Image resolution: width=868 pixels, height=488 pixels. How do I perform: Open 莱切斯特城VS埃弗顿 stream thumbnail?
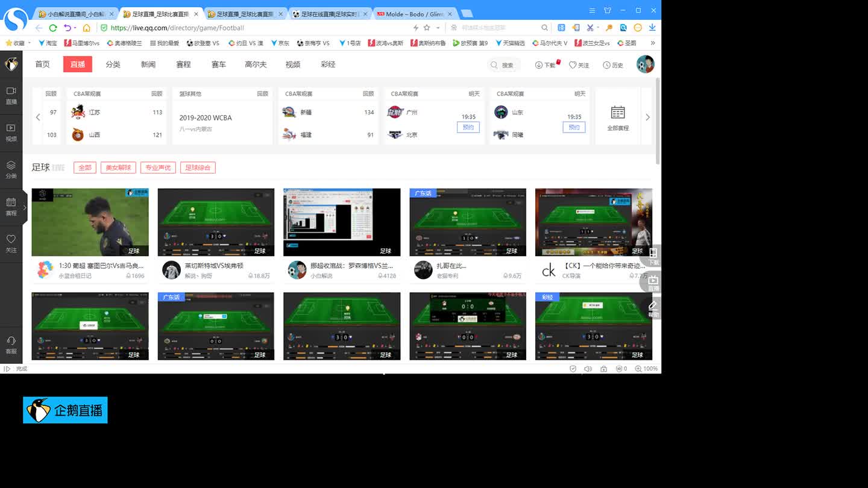tap(216, 222)
